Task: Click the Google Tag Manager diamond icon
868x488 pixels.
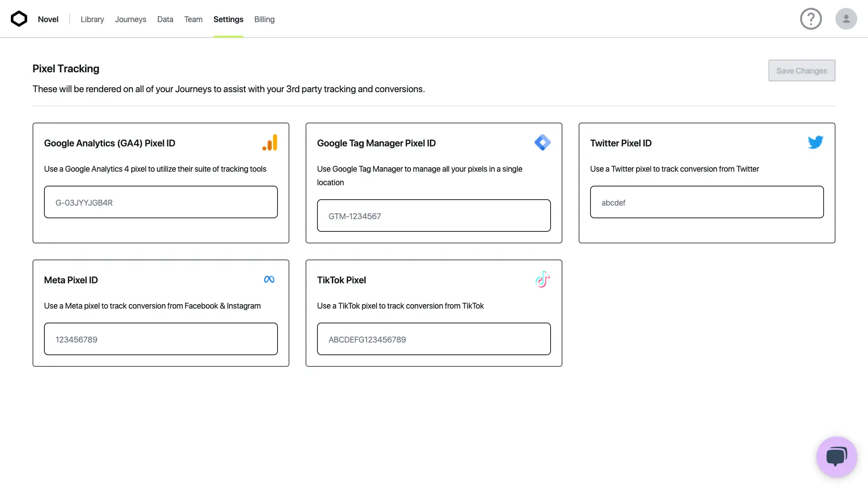Action: 542,143
